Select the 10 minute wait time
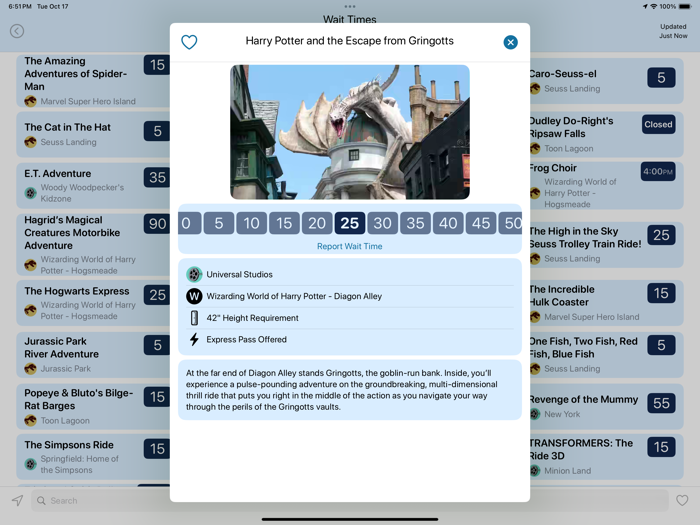The width and height of the screenshot is (700, 525). [251, 223]
